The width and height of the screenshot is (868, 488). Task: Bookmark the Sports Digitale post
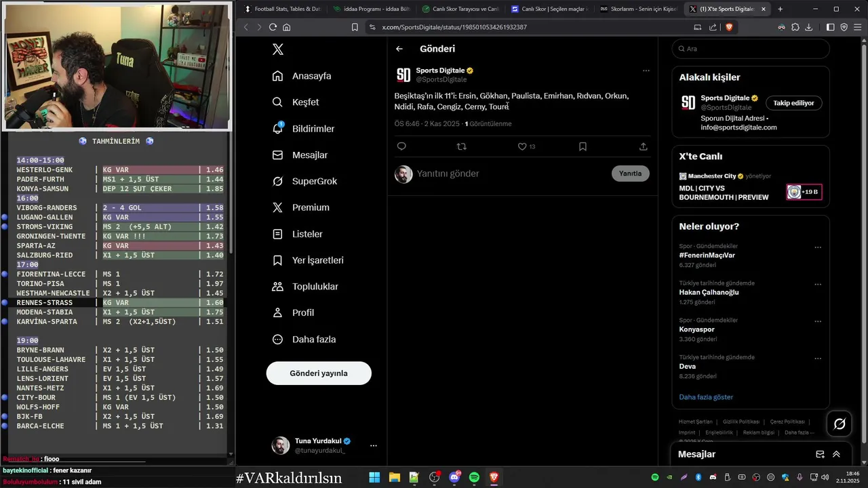point(583,146)
